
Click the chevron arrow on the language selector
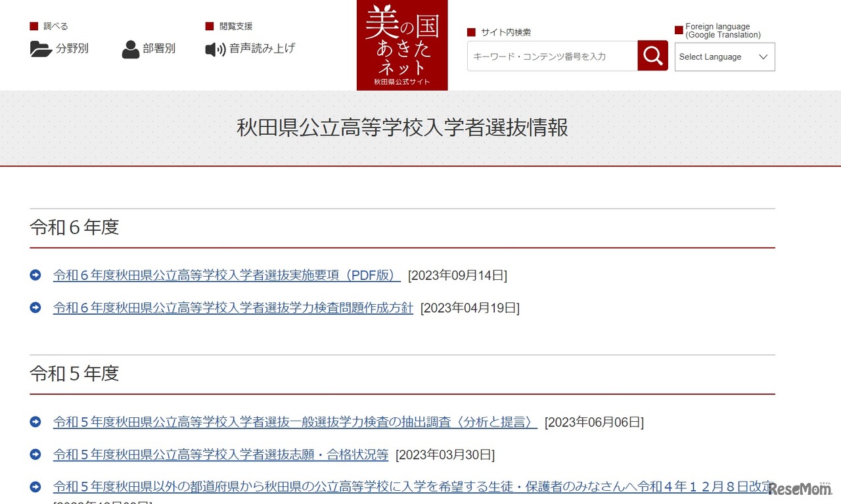762,57
